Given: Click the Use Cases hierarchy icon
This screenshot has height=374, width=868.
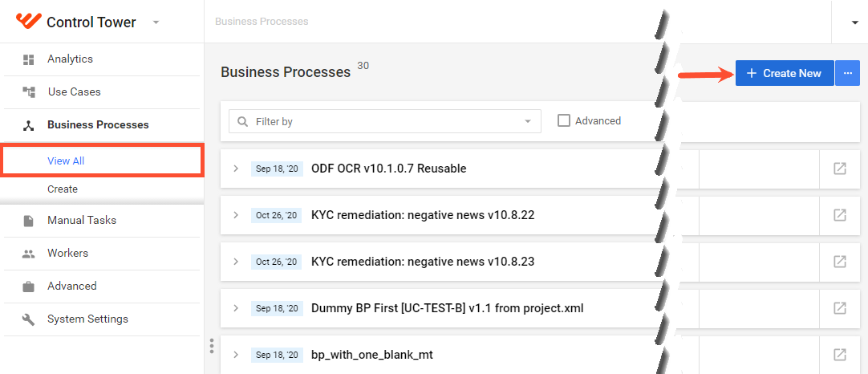Looking at the screenshot, I should pos(28,92).
